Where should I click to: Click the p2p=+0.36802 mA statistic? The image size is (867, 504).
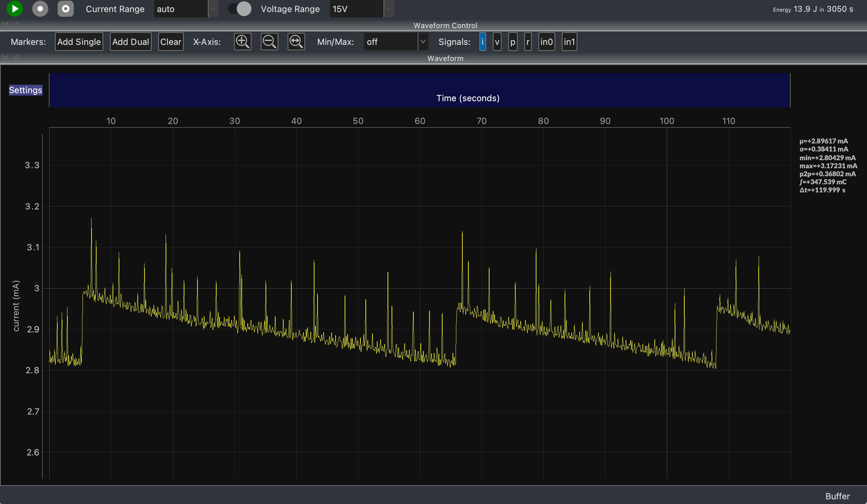[827, 174]
